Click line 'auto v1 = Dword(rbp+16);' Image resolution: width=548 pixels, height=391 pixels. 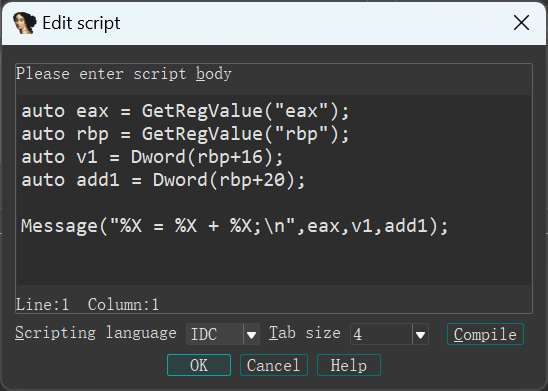tap(152, 157)
